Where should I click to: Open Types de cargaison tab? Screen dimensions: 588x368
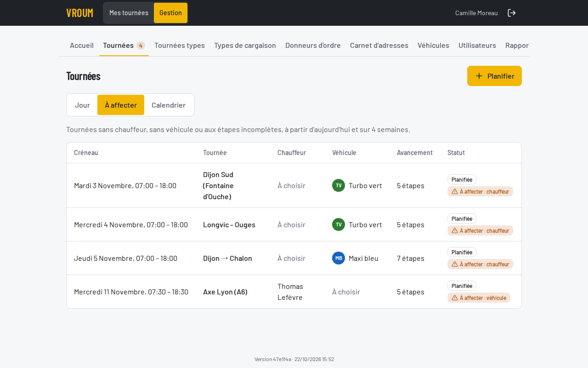tap(245, 45)
